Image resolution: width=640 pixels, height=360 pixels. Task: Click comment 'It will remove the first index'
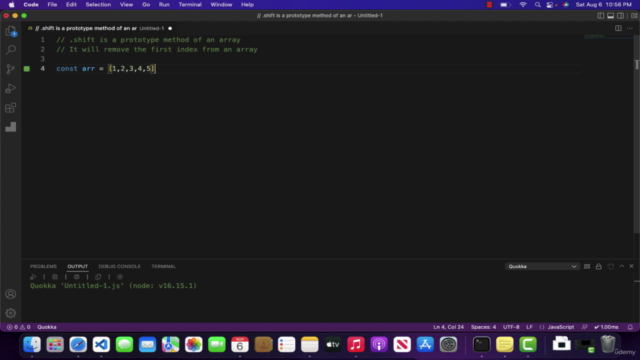coord(157,49)
